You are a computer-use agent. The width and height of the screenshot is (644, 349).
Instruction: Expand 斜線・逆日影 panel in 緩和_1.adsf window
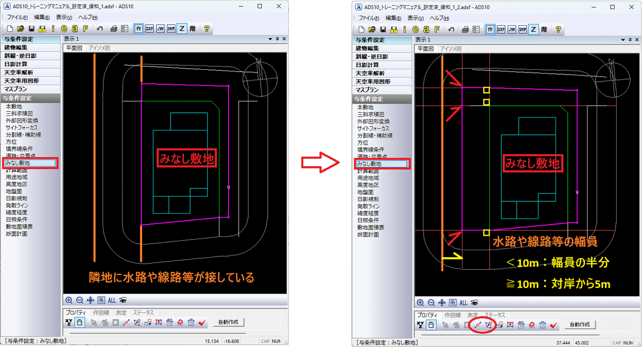pyautogui.click(x=31, y=56)
